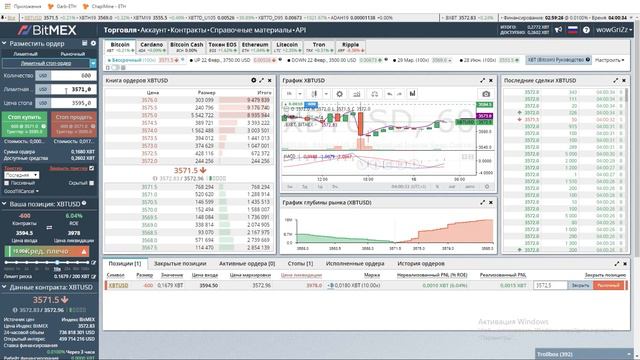Toggle the auto scale button on chart
This screenshot has width=640, height=360.
pyautogui.click(x=469, y=187)
